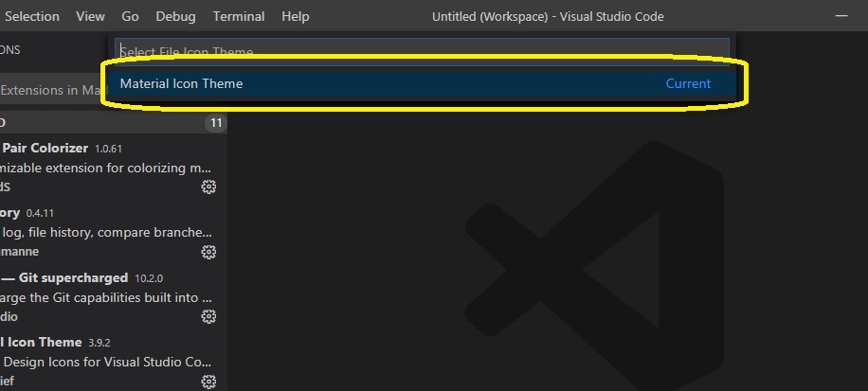Open the View menu
Screen dimensions: 868x391
pyautogui.click(x=90, y=17)
